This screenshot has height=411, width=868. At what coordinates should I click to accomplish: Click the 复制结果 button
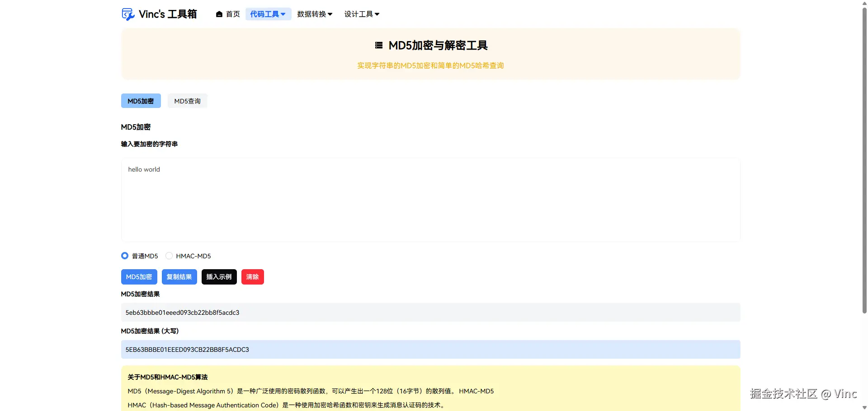coord(179,277)
